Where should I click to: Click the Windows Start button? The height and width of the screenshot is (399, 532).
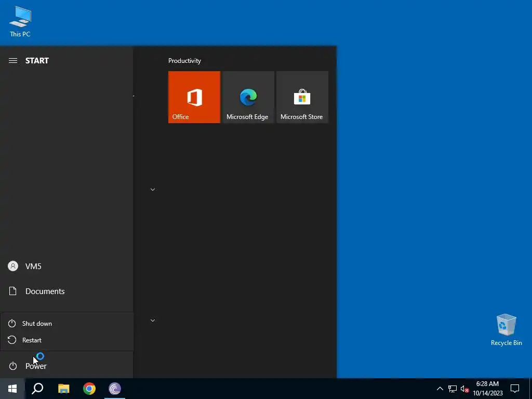(x=12, y=389)
